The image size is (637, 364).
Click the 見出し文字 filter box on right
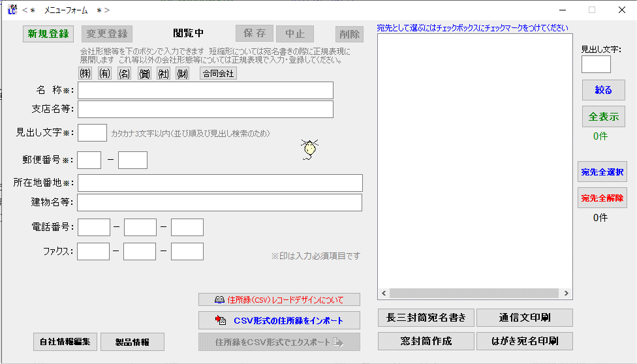[595, 64]
